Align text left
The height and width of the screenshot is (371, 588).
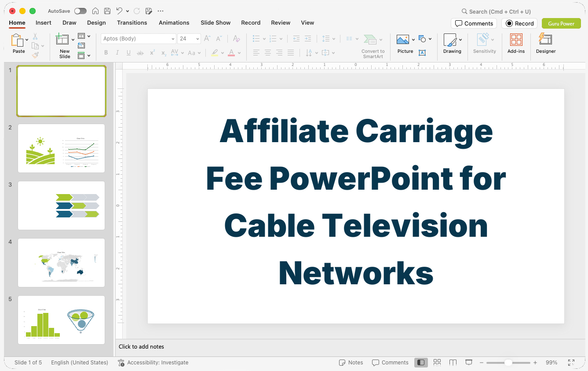[256, 53]
